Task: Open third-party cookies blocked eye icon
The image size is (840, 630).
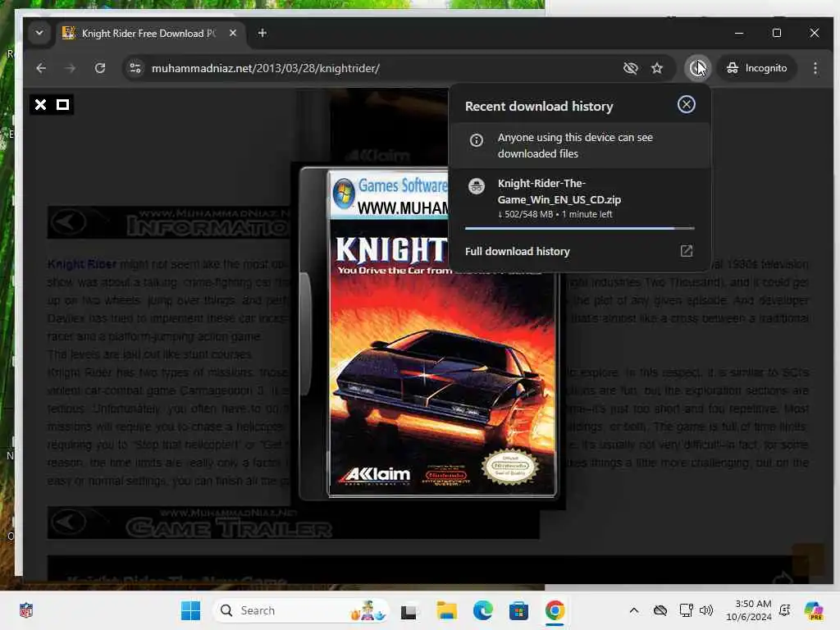Action: coord(631,68)
